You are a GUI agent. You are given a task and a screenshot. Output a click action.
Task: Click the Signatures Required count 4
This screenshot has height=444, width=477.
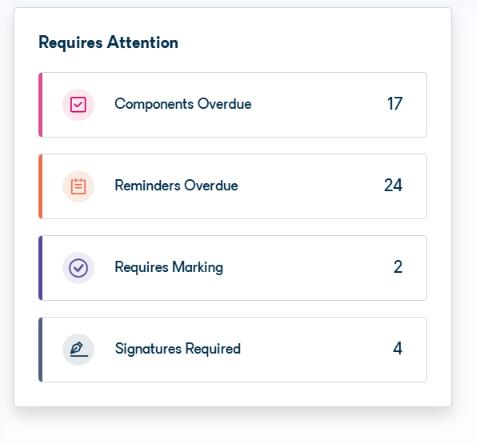[x=398, y=349]
